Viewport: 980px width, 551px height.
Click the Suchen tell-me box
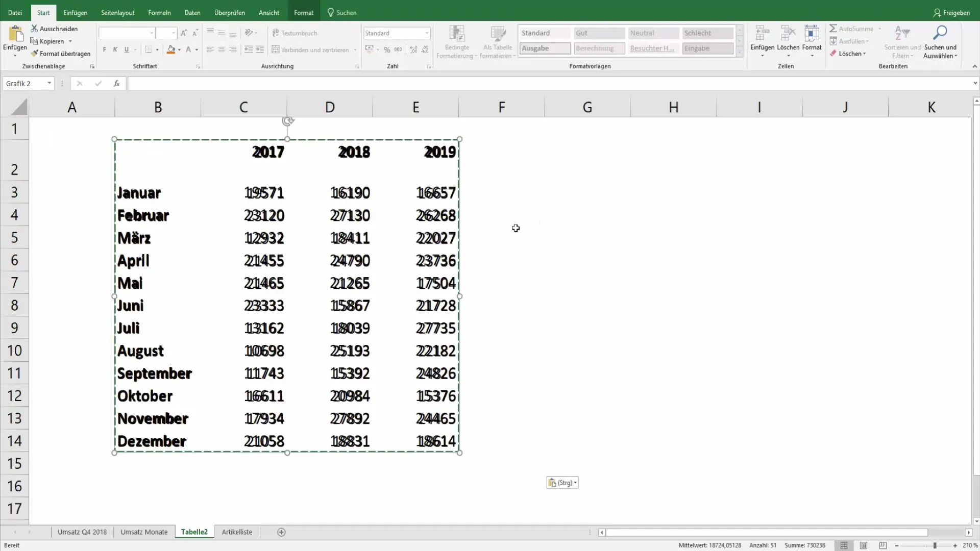click(342, 13)
